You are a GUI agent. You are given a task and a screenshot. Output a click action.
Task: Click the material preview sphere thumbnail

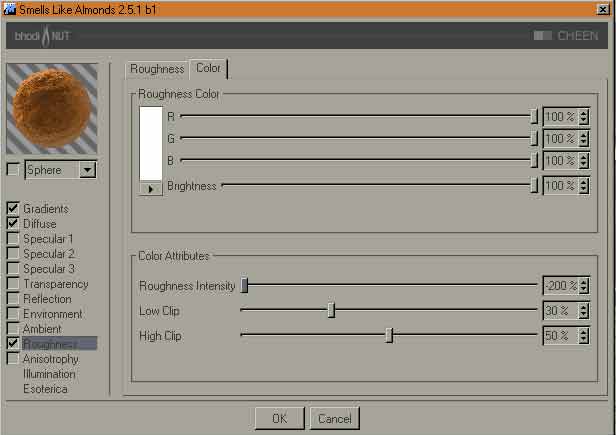click(x=52, y=108)
